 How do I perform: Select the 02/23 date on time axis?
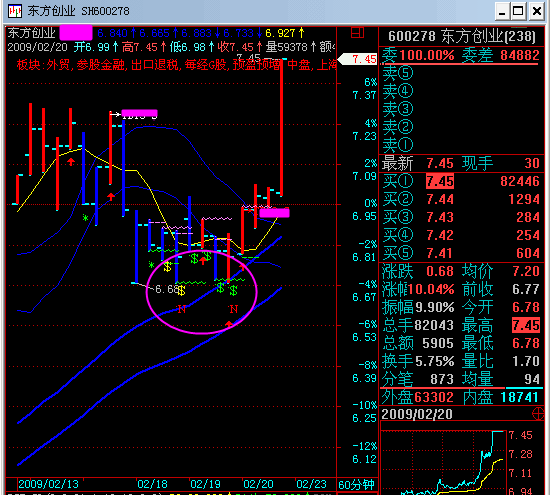[x=311, y=484]
